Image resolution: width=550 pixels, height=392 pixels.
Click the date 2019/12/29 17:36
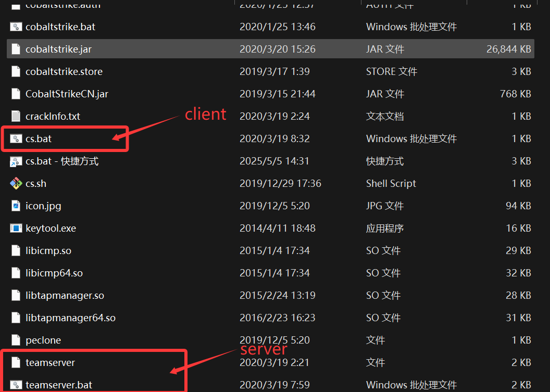[280, 184]
